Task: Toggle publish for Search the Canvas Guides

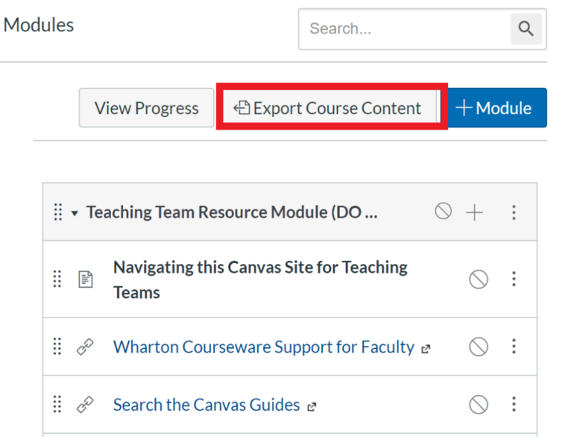Action: (479, 405)
